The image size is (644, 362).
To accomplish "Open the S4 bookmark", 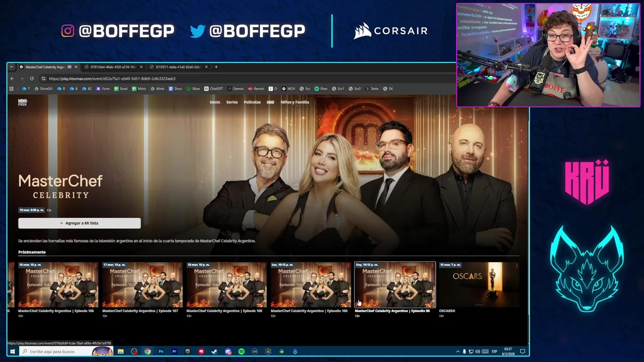I will point(388,88).
